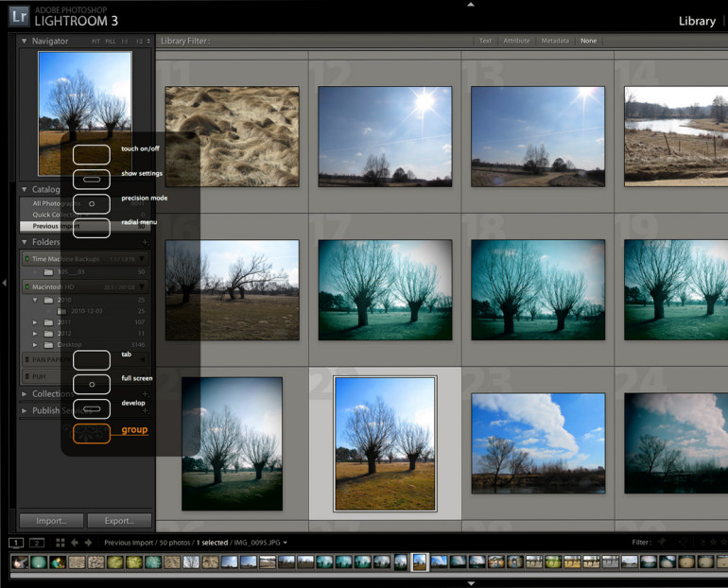Select main window display button 1
Screen dimensions: 728x588
click(x=16, y=543)
